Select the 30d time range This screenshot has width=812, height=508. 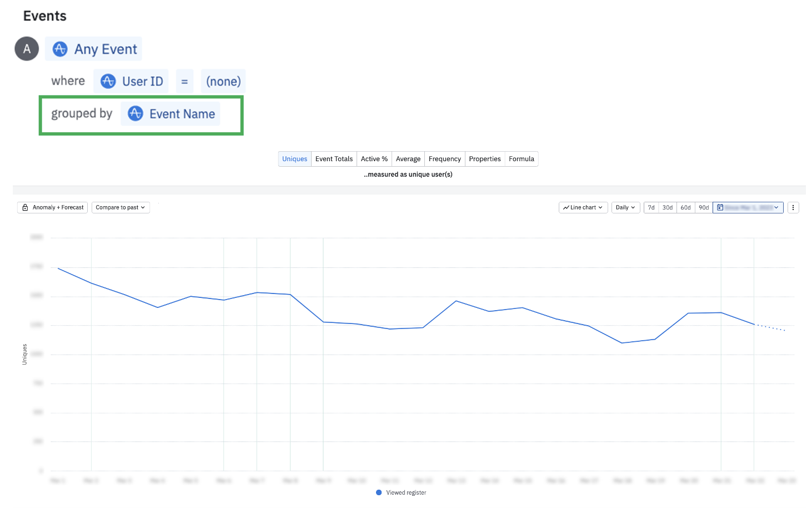click(668, 207)
